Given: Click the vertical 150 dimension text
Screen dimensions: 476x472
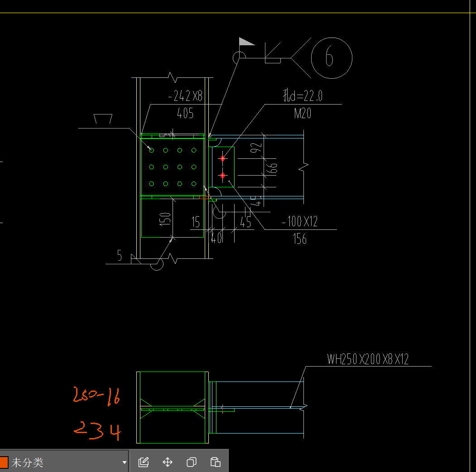Looking at the screenshot, I should click(x=165, y=219).
